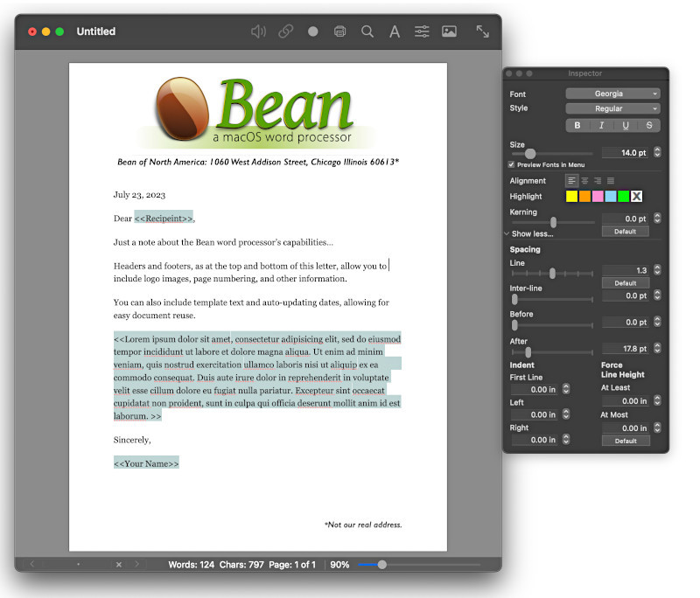Select left text alignment
Image resolution: width=700 pixels, height=598 pixels.
click(x=571, y=181)
